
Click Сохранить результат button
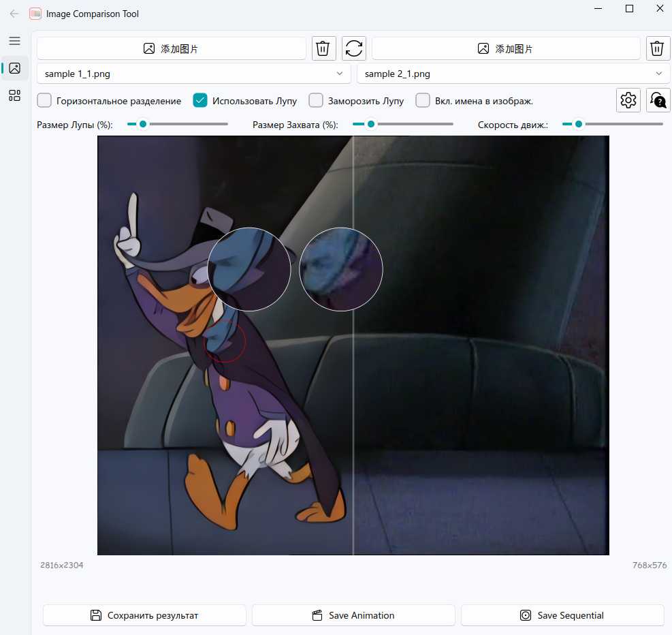tap(144, 615)
